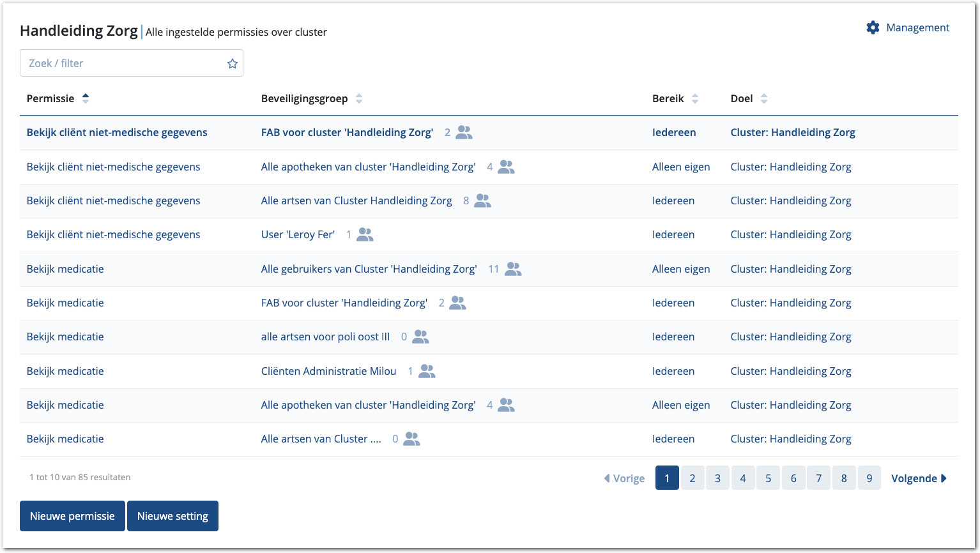
Task: Click members icon beside Cliënten Administratie Milou
Action: pos(427,371)
